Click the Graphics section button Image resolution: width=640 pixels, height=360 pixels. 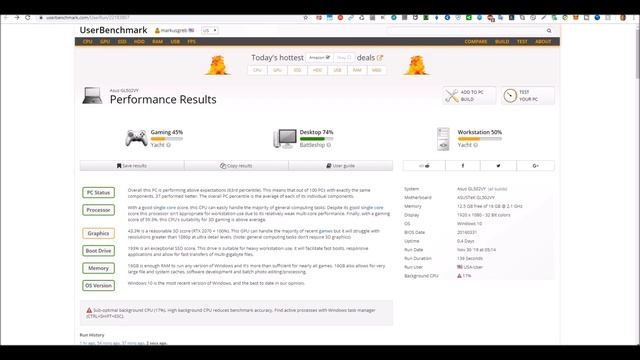pyautogui.click(x=98, y=233)
